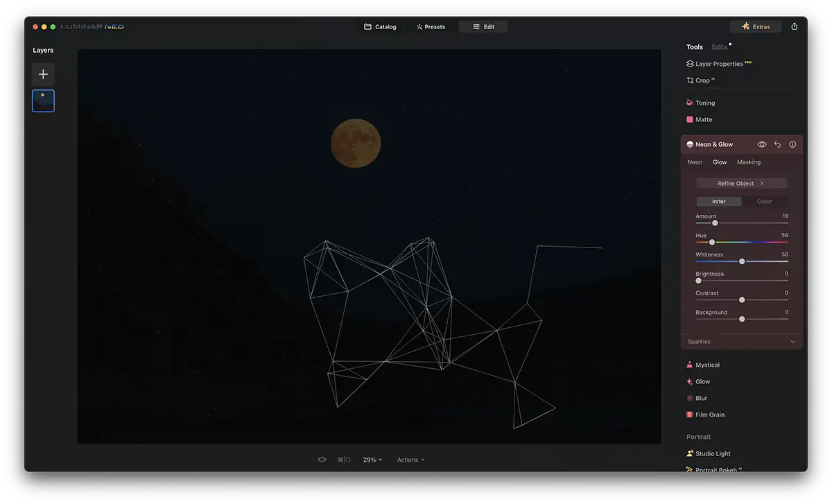Open the Masking sub-tab
Image resolution: width=832 pixels, height=504 pixels.
point(749,162)
